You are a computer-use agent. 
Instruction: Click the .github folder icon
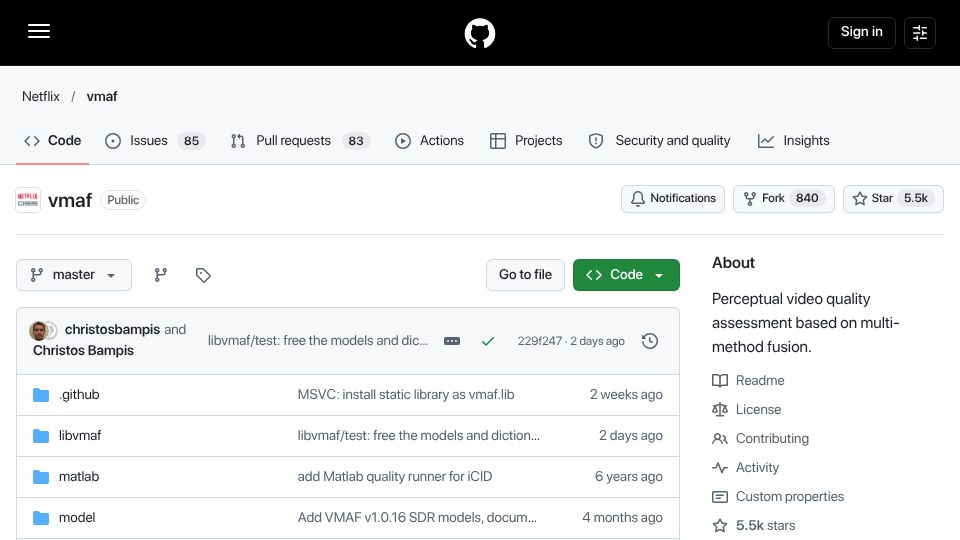pyautogui.click(x=41, y=395)
